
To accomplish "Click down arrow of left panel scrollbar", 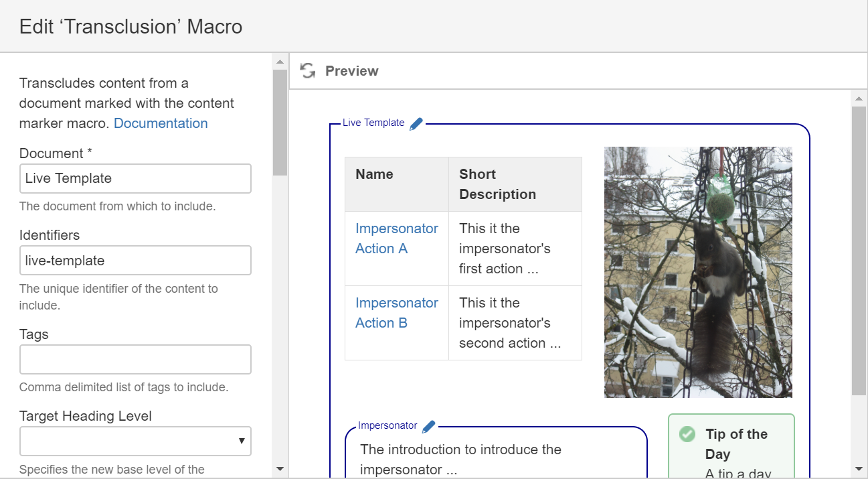I will (x=280, y=469).
